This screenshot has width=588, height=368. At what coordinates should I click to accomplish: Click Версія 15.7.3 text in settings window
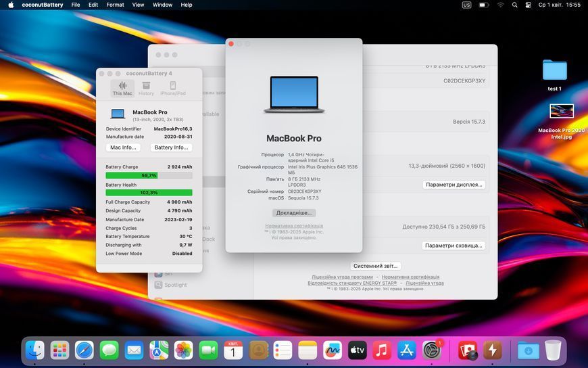(x=469, y=122)
